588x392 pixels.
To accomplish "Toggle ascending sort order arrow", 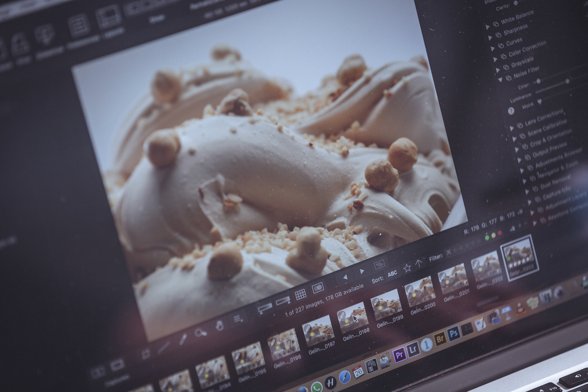I will (418, 263).
